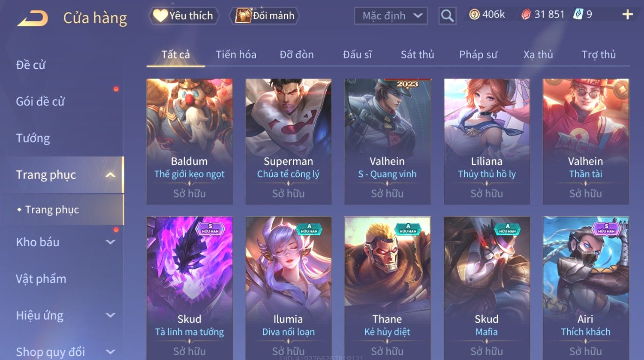This screenshot has width=644, height=360.
Task: Select the Airi Thích khách skin card
Action: [586, 287]
